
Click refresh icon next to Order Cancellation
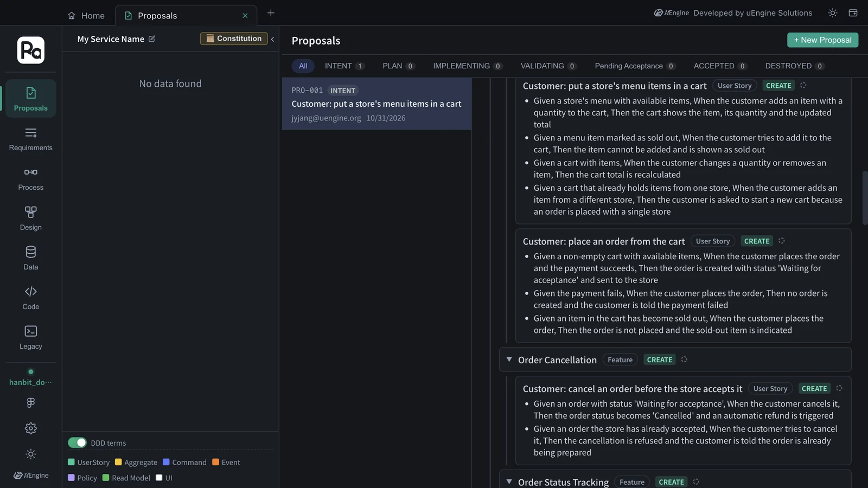(x=684, y=359)
